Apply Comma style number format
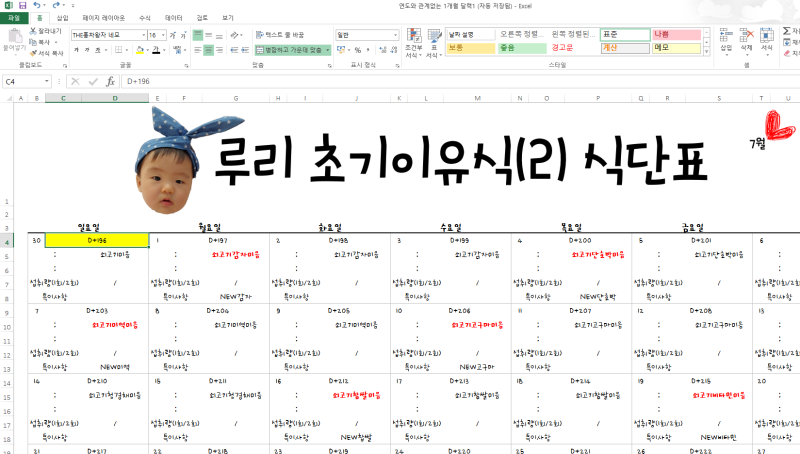 [x=368, y=50]
